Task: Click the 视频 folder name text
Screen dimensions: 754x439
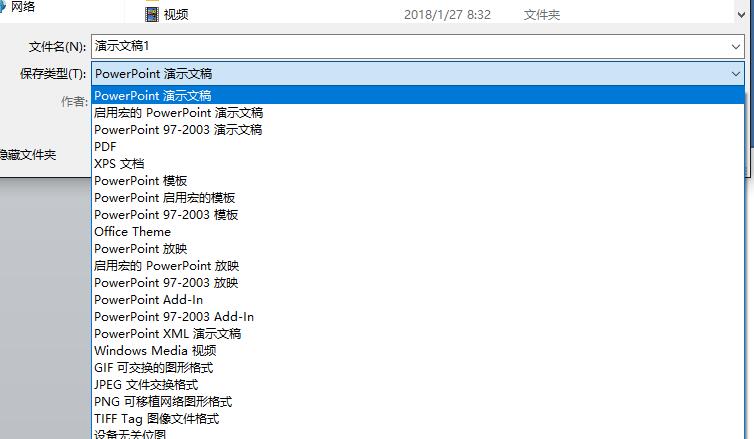Action: click(176, 15)
